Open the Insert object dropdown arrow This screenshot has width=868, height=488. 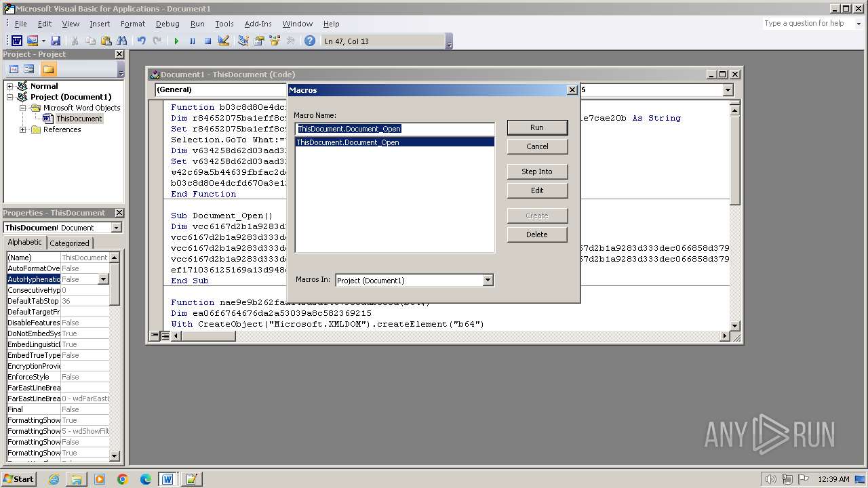coord(43,41)
